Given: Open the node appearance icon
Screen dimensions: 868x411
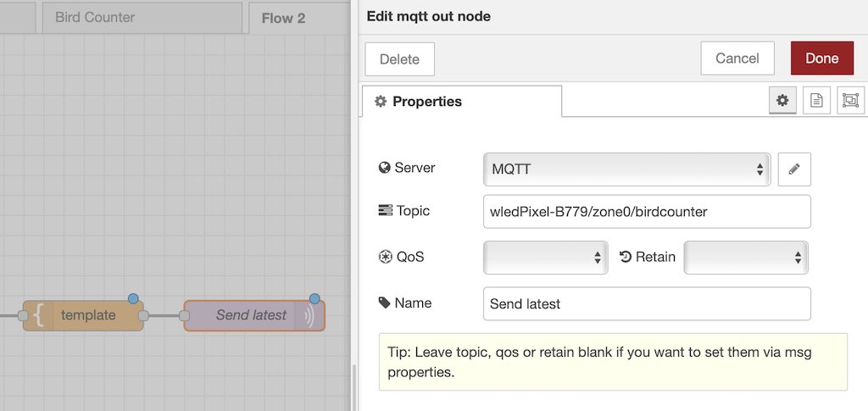Looking at the screenshot, I should tap(850, 100).
